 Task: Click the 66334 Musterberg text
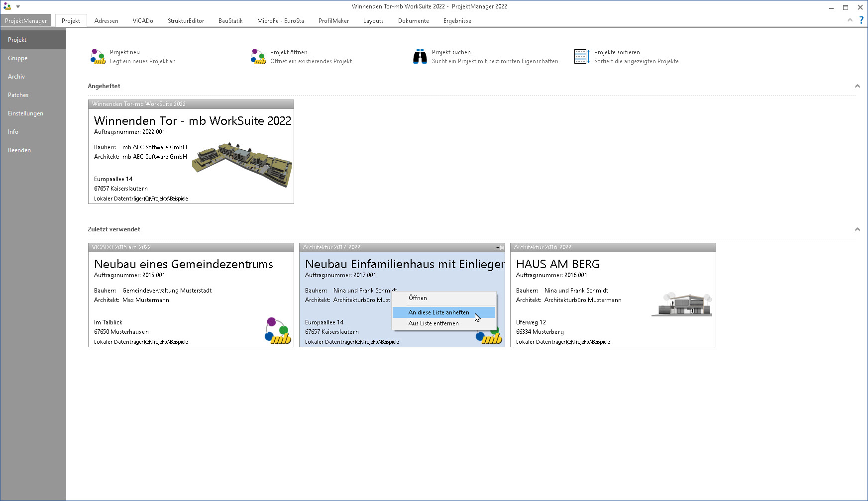[540, 332]
